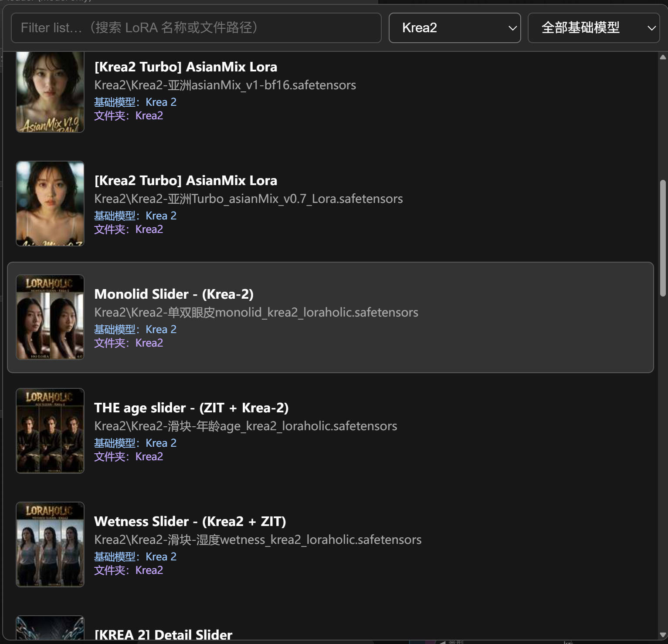Click the path Krea2-单双眼皮monolid_krea2_loraholic.safetensors
This screenshot has height=644, width=668.
pyautogui.click(x=256, y=312)
